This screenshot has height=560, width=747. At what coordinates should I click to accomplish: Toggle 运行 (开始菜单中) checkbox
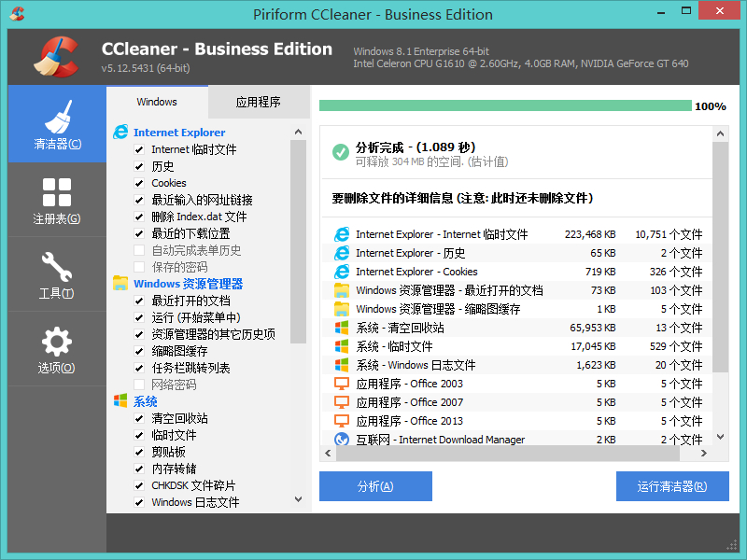pos(139,317)
